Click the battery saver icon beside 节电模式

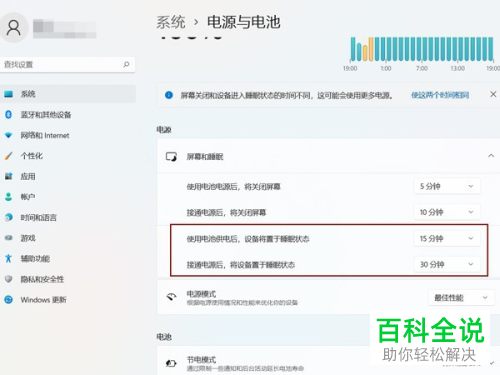click(x=171, y=363)
